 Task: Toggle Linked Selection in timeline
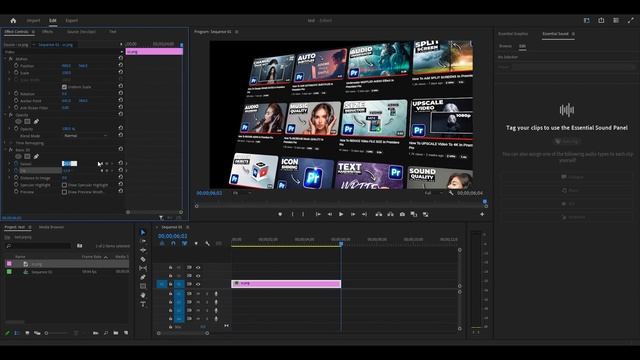(x=184, y=244)
